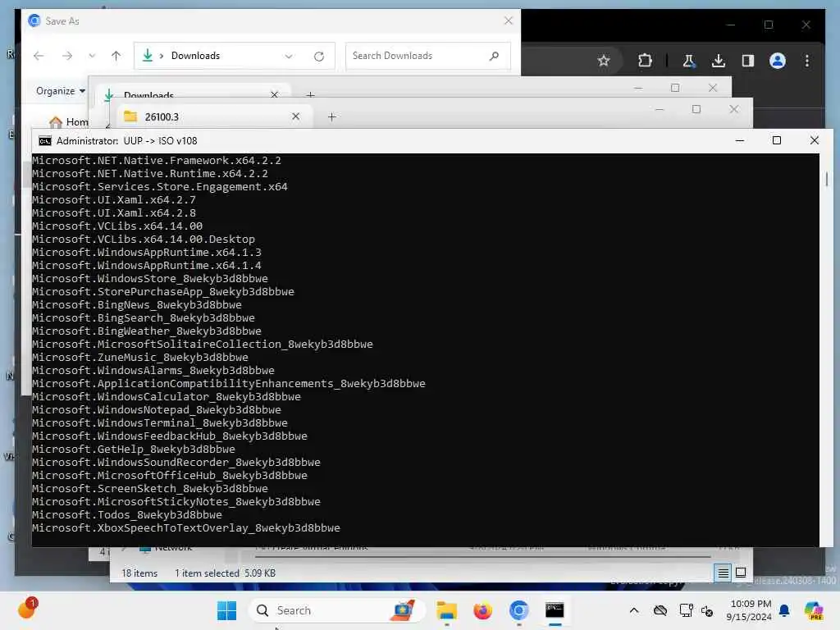This screenshot has width=840, height=630.
Task: Open the network display tray icon
Action: [686, 610]
